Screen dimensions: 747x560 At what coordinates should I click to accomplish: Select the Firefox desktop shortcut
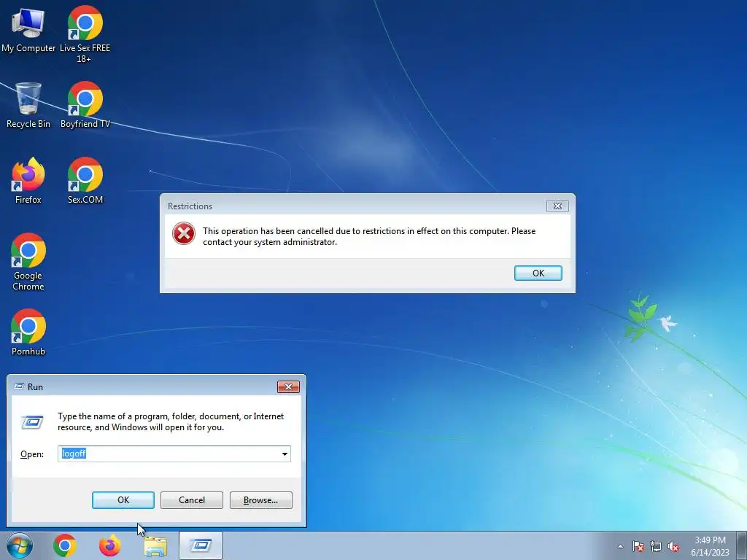pos(28,181)
